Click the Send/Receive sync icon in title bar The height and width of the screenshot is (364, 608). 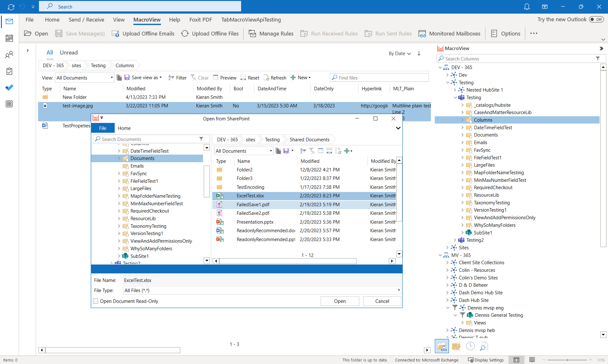(x=11, y=7)
